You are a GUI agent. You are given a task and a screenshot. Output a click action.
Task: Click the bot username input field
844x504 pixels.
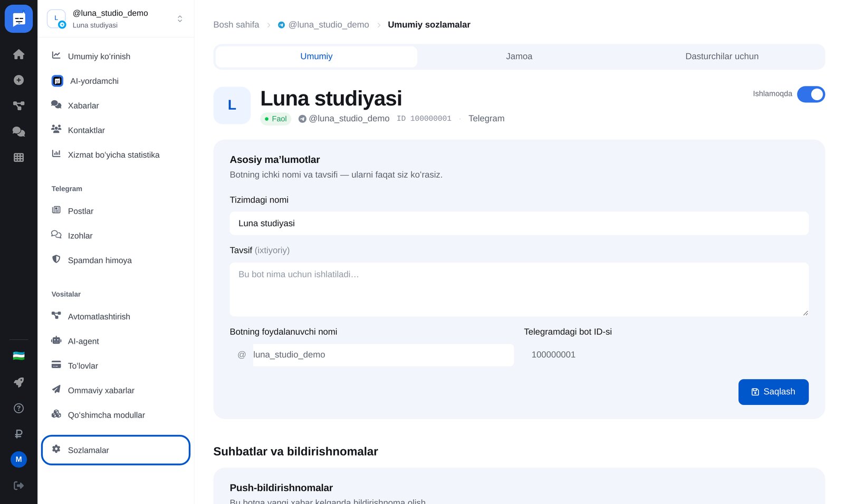383,355
